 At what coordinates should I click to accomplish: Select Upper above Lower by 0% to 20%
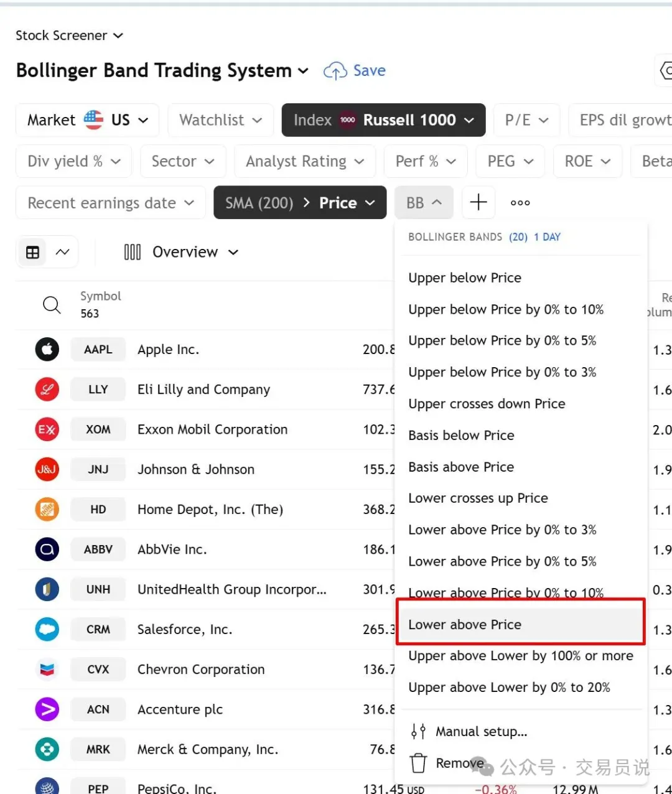[x=509, y=688]
